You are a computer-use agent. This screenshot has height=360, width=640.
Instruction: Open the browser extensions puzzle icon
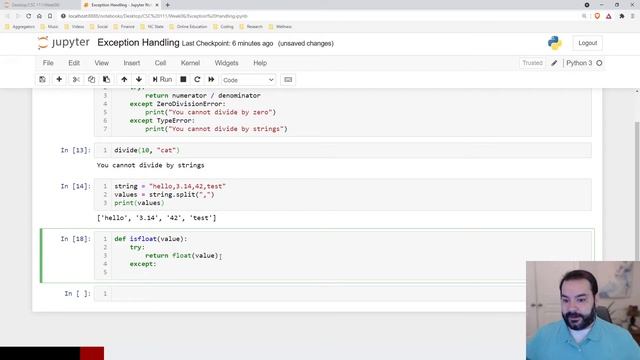tap(622, 16)
